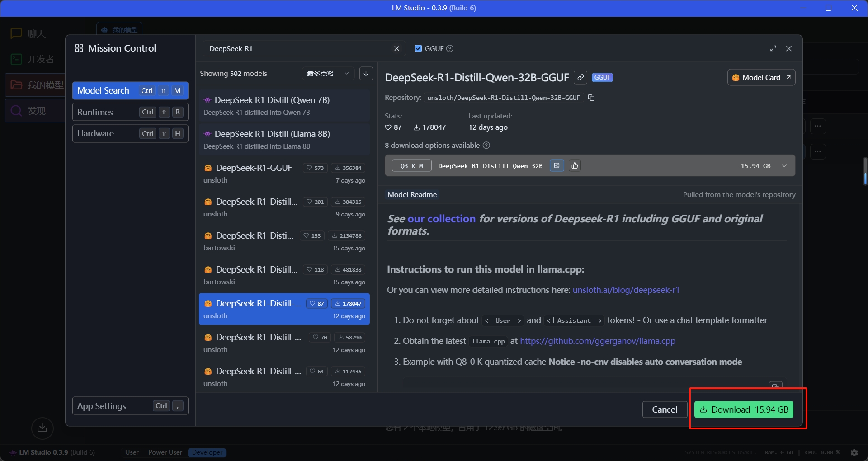The height and width of the screenshot is (461, 868).
Task: Click the Model Readme tab label
Action: pyautogui.click(x=412, y=194)
